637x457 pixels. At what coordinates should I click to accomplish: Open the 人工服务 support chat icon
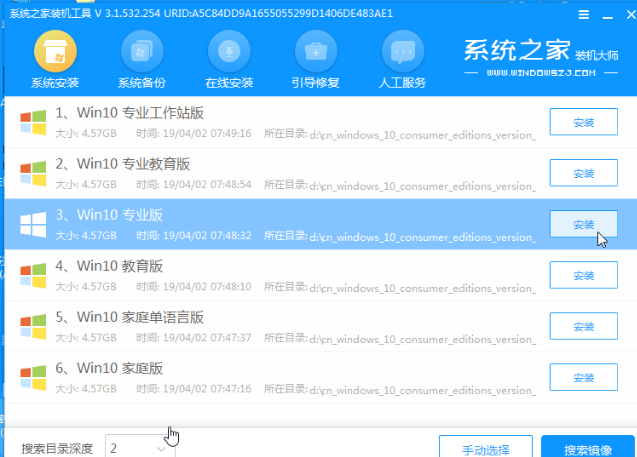click(403, 51)
